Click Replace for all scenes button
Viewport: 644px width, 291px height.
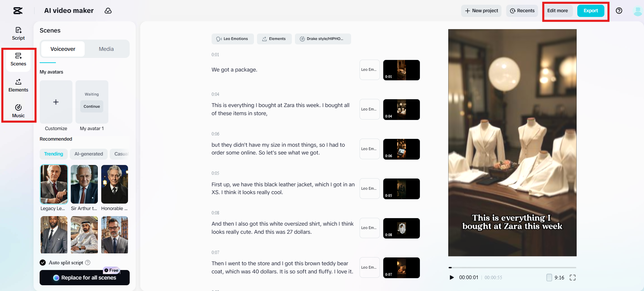pyautogui.click(x=85, y=278)
